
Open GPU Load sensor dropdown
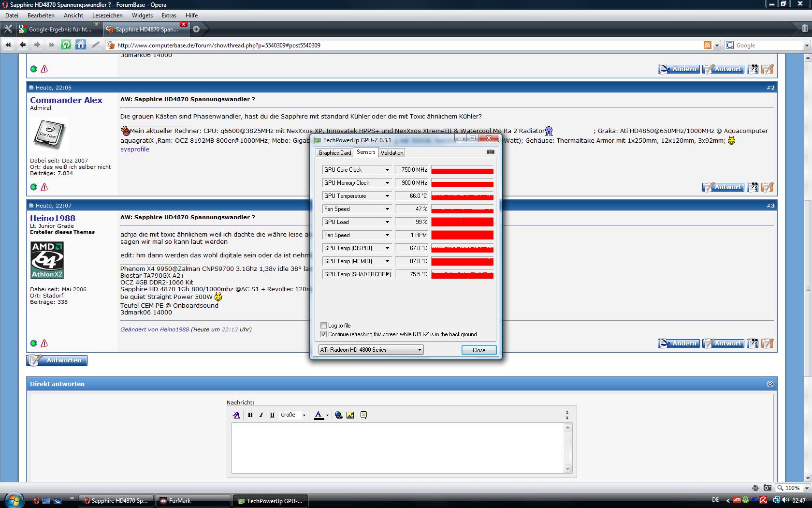click(x=387, y=222)
